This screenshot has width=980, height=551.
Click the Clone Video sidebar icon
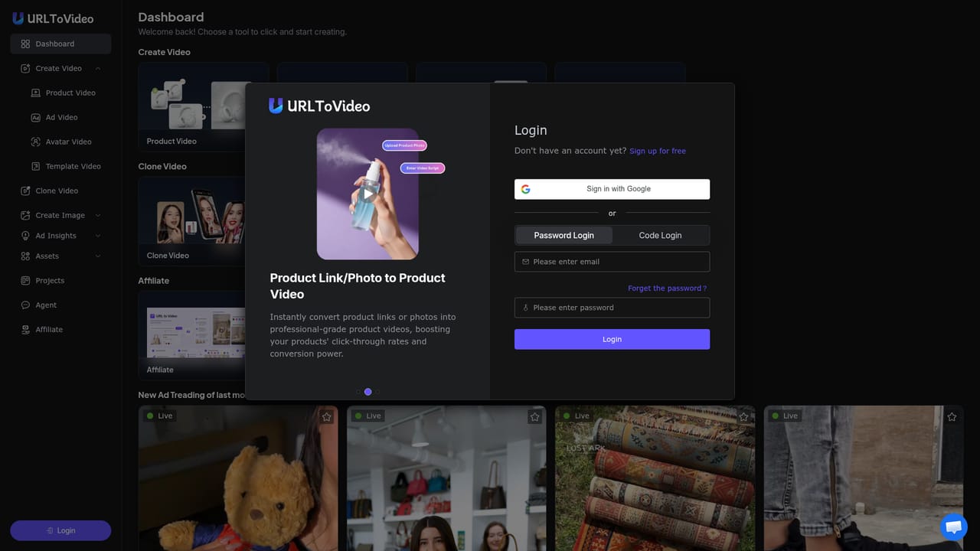coord(25,191)
